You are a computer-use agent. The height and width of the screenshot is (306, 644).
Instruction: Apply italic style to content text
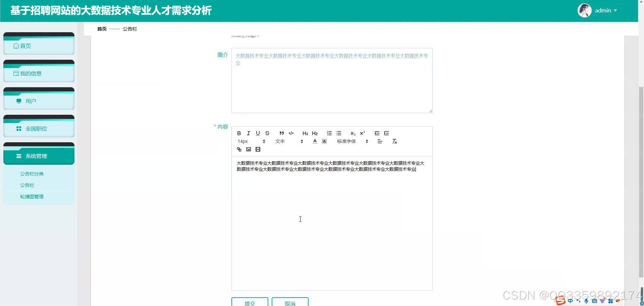click(248, 133)
